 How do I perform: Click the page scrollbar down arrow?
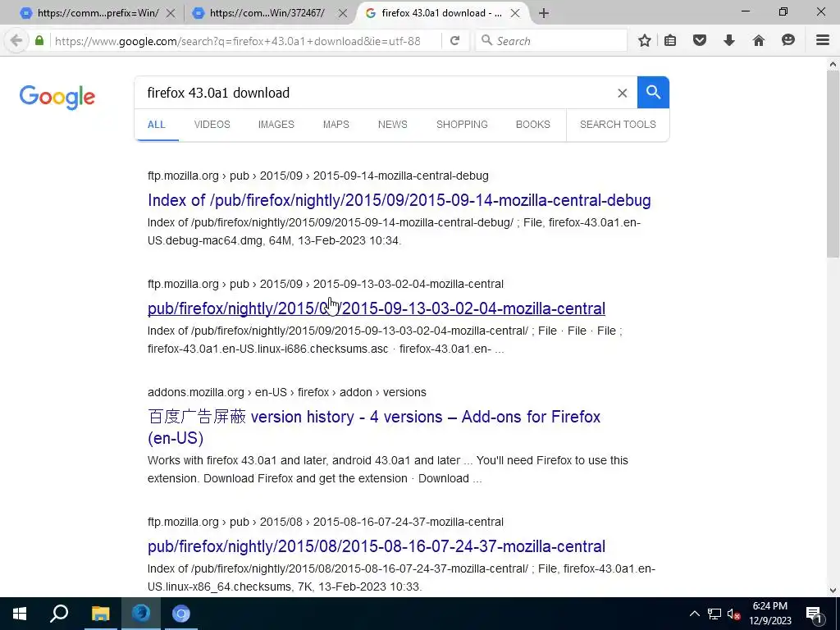(833, 591)
